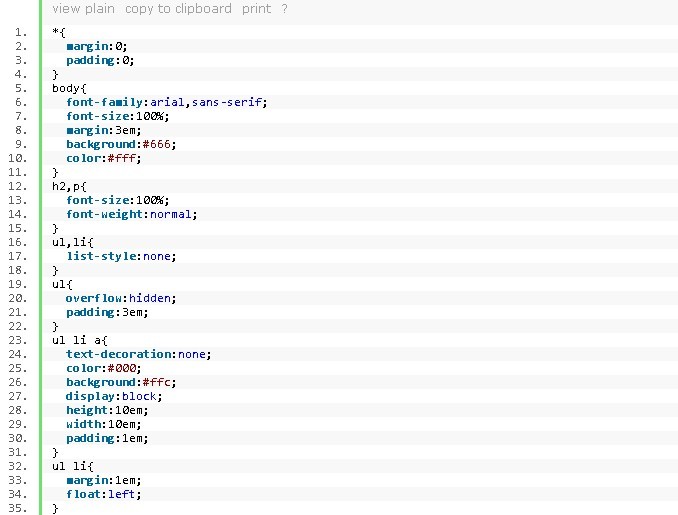Image resolution: width=678 pixels, height=515 pixels.
Task: Select the padding:0; line
Action: click(x=100, y=61)
